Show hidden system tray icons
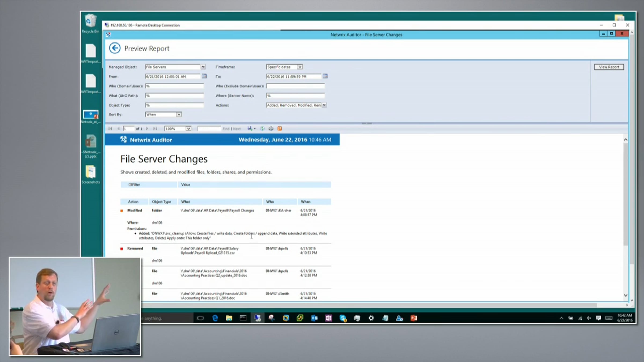This screenshot has height=362, width=644. tap(561, 318)
